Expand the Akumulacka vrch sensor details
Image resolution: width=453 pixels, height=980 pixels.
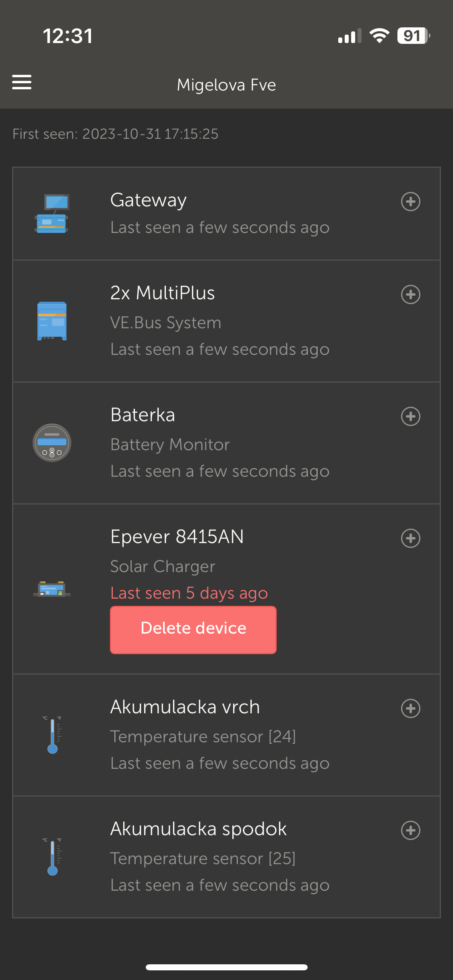pos(410,708)
